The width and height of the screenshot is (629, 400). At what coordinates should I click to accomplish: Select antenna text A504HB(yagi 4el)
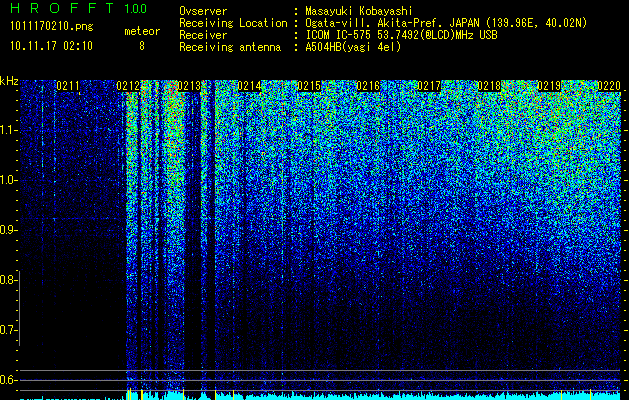[353, 47]
